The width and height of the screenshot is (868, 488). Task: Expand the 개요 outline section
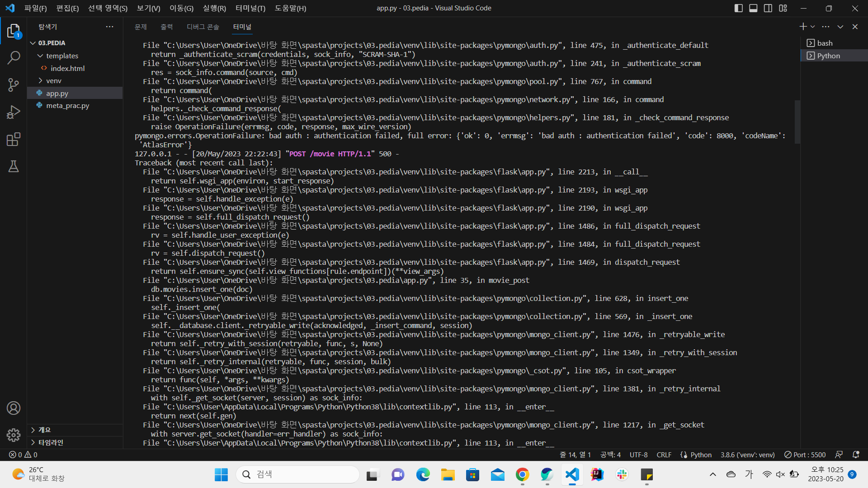click(x=75, y=430)
